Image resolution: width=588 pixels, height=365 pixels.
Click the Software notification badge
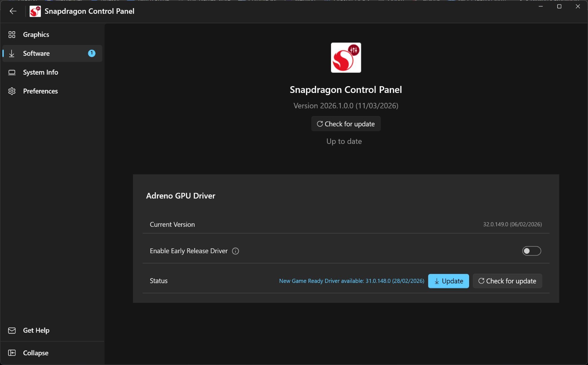(92, 53)
